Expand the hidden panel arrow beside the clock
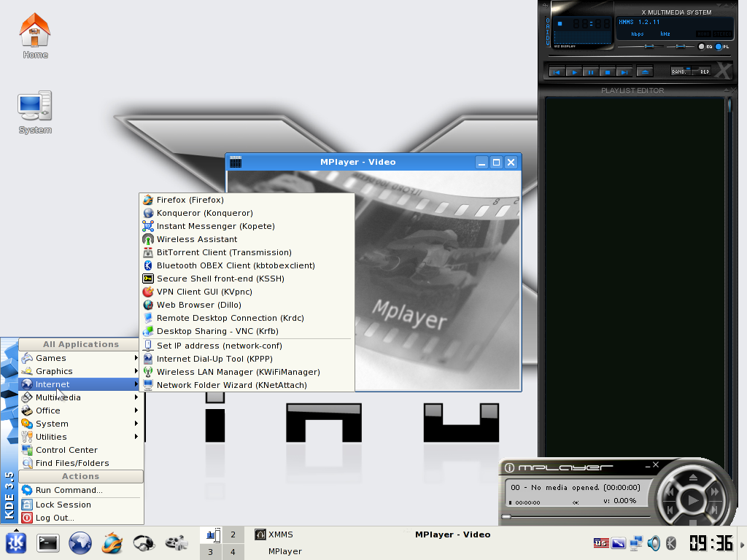 click(742, 545)
